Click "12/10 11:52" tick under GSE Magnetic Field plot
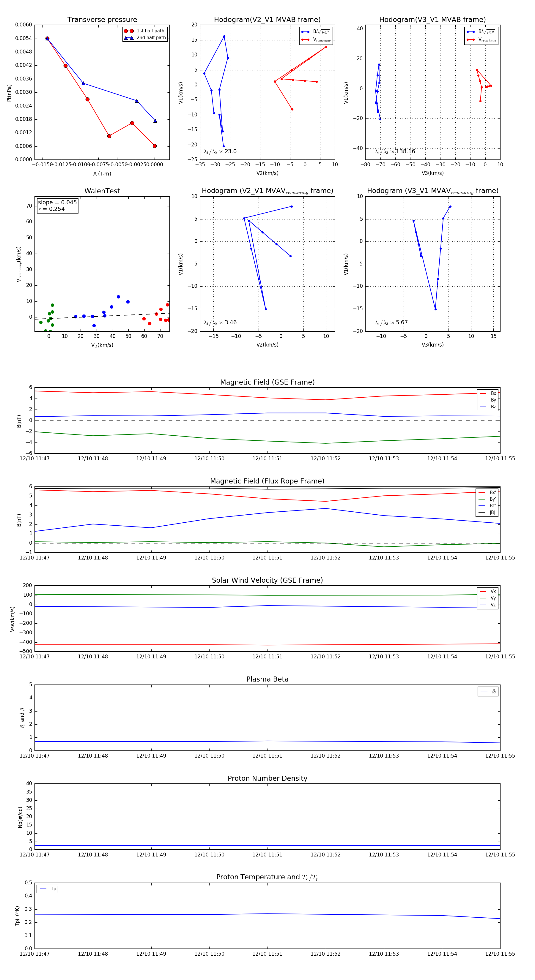Screen dimensions: 535x980 [x=325, y=459]
